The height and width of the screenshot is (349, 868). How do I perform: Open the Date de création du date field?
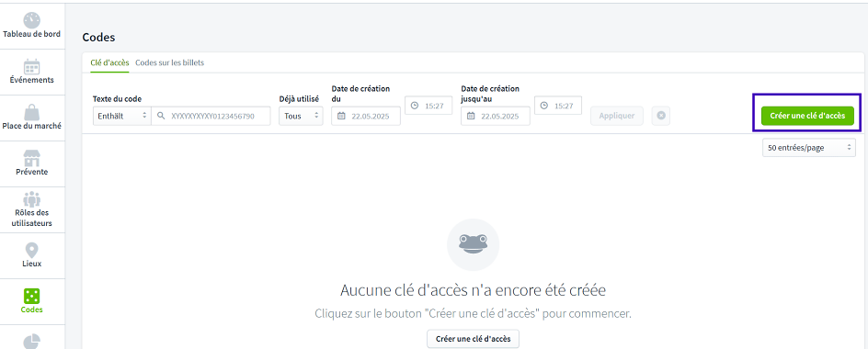click(366, 116)
